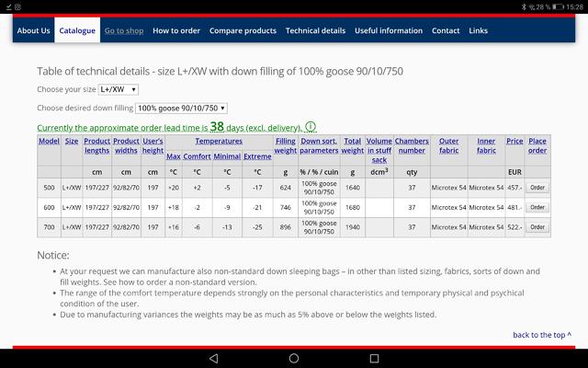Click the Filling weight column header

point(286,145)
